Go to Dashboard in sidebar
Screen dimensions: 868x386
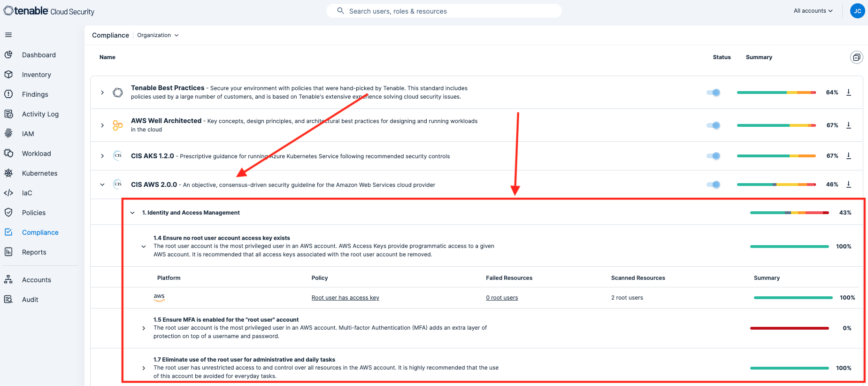[39, 55]
